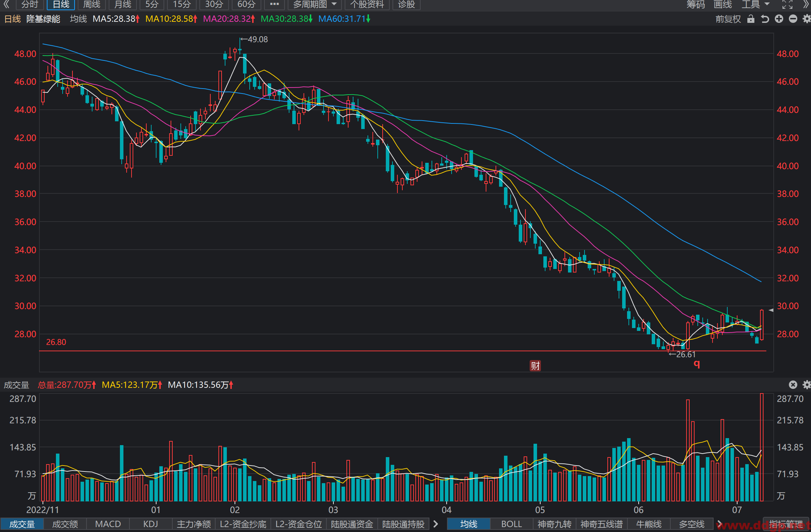Viewport: 811px width, 532px height.
Task: Click the current price arrow marker at 30.00
Action: point(771,310)
